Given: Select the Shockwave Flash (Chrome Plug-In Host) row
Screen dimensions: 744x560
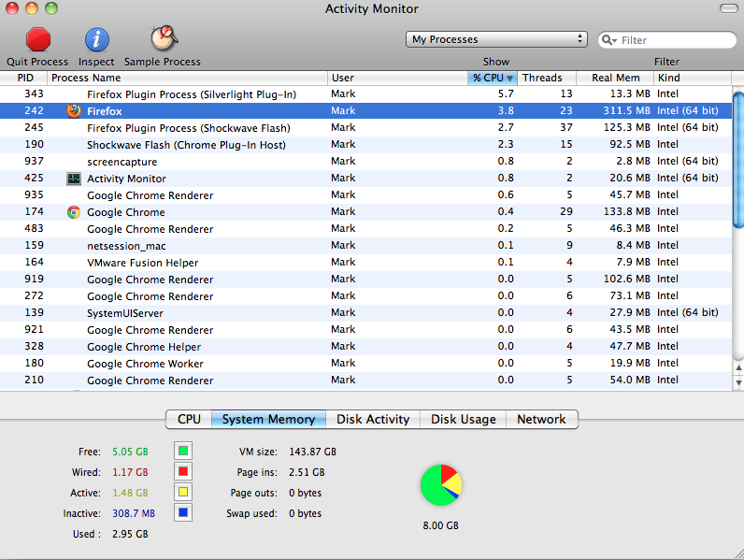Looking at the screenshot, I should (365, 145).
